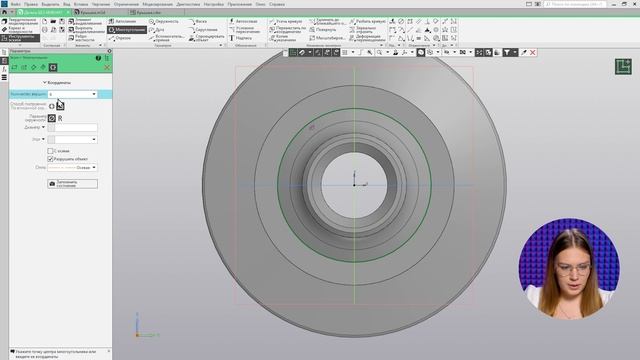Screen dimensions: 640x360
Task: Click the new document icon
Action: coord(44,21)
